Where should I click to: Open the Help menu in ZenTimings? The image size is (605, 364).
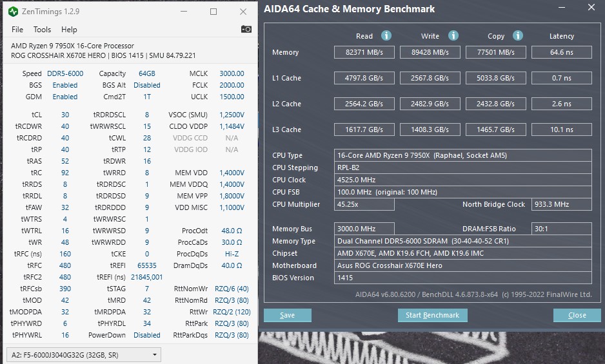click(69, 30)
